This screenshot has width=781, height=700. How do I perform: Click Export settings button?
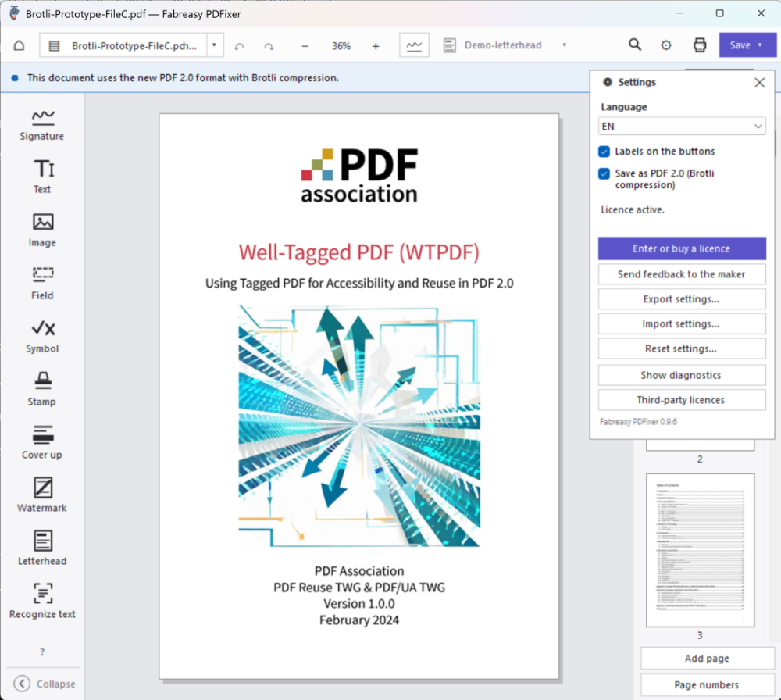coord(681,299)
